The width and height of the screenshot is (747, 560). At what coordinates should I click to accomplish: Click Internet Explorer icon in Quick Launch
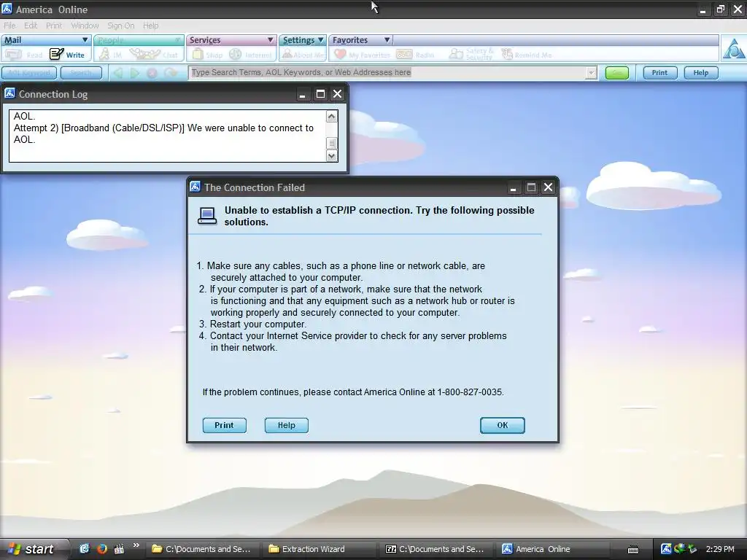[85, 548]
